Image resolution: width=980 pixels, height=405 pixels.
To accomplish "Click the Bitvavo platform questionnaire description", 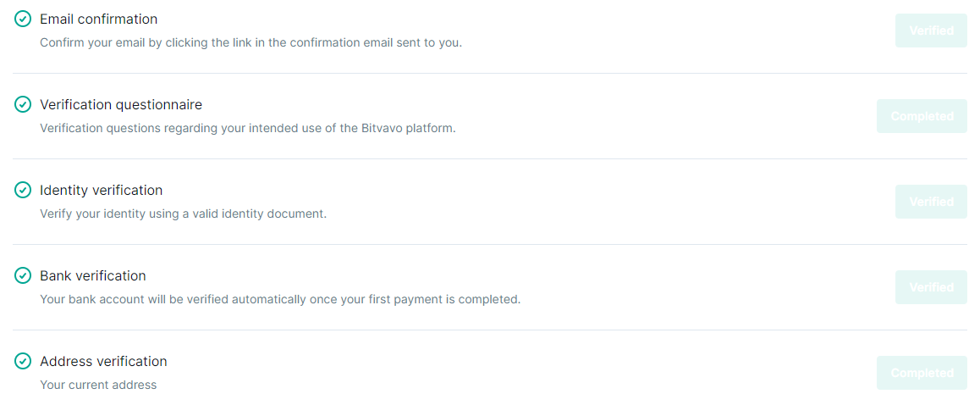I will click(248, 128).
